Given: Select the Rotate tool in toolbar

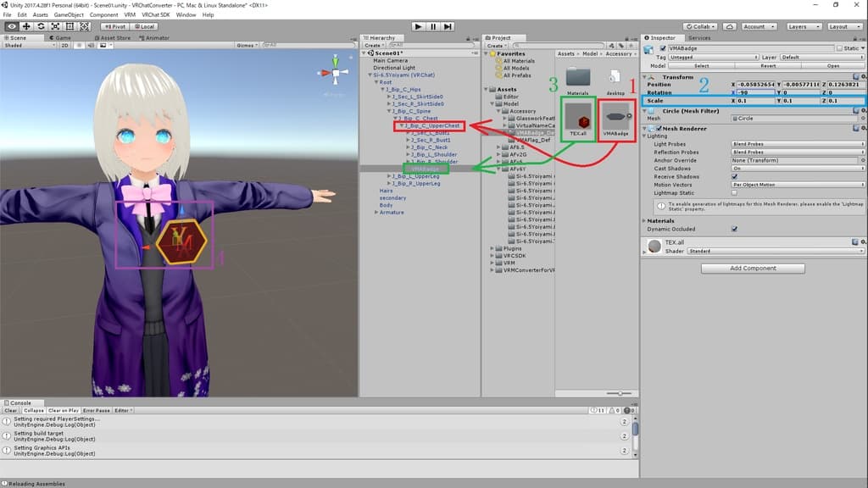Looking at the screenshot, I should [41, 26].
